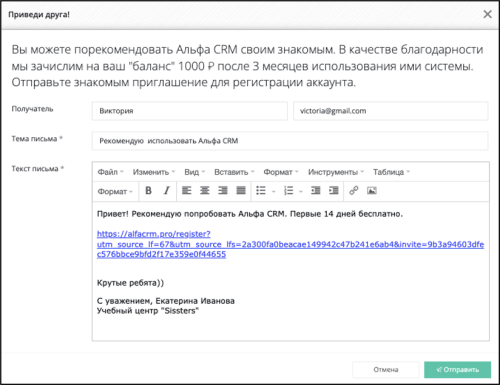The height and width of the screenshot is (385, 500).
Task: Justify the letter text
Action: click(241, 191)
